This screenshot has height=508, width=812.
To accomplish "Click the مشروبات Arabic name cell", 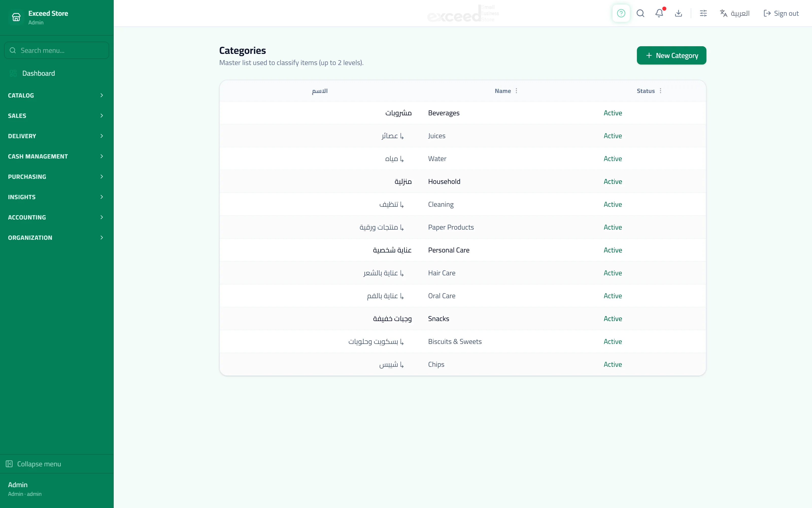I will point(398,113).
